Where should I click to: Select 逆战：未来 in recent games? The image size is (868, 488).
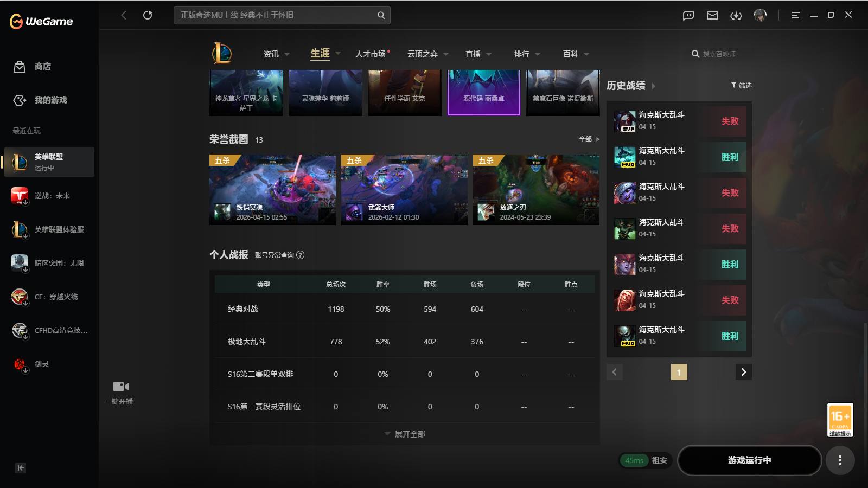tap(49, 196)
